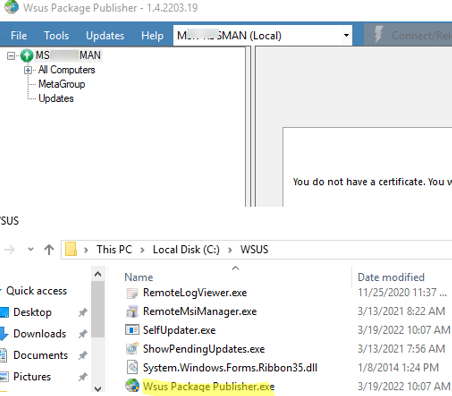This screenshot has height=396, width=452.
Task: Click Local Disk (C:) in the address path
Action: point(186,249)
